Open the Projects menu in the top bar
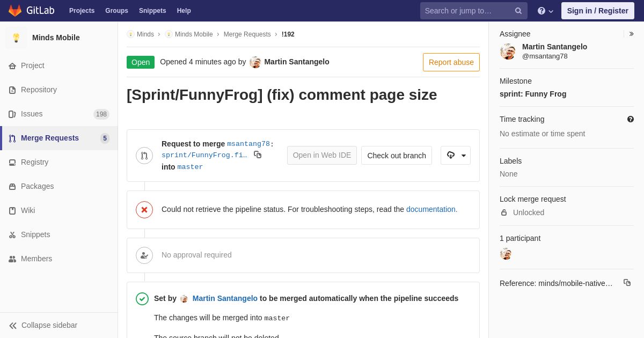Viewport: 644px width, 338px height. [x=82, y=11]
